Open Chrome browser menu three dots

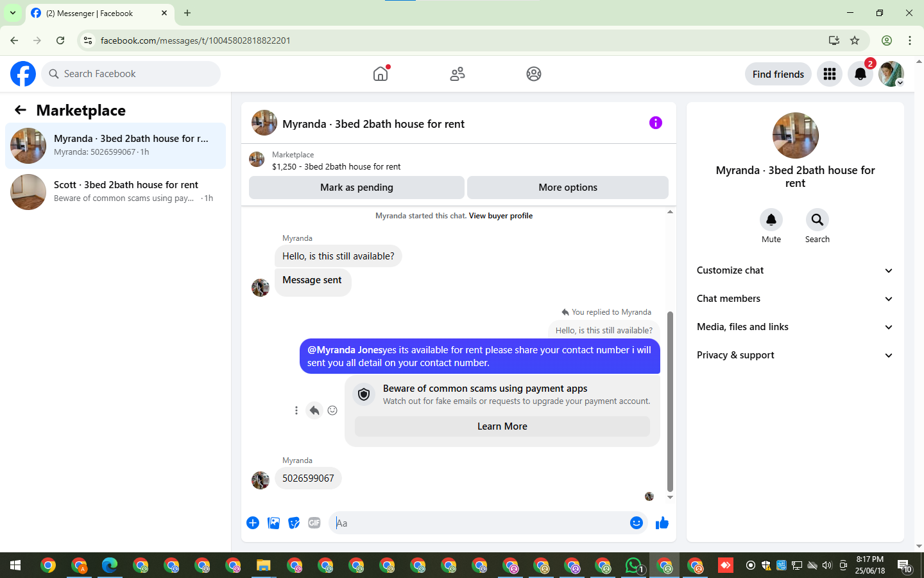910,40
